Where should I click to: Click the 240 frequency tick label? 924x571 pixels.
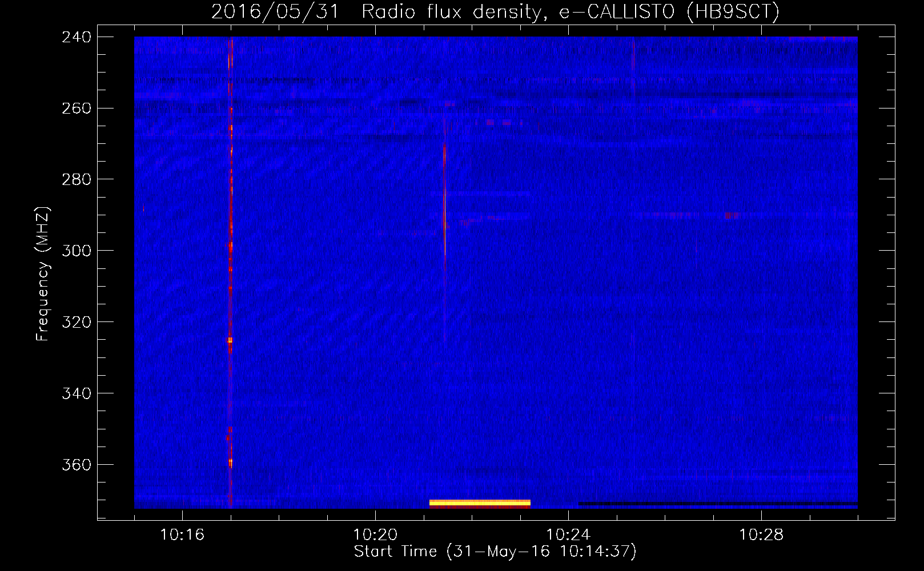tap(77, 37)
